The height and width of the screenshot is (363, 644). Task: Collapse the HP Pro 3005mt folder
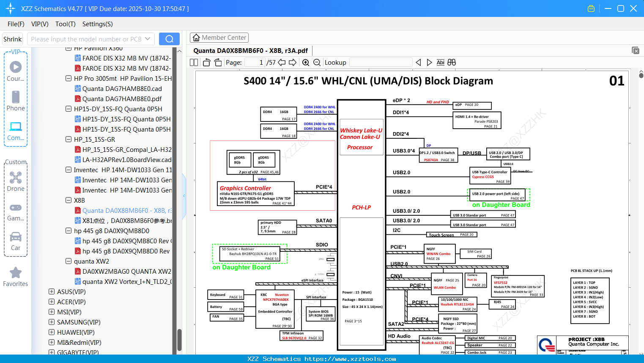coord(69,78)
